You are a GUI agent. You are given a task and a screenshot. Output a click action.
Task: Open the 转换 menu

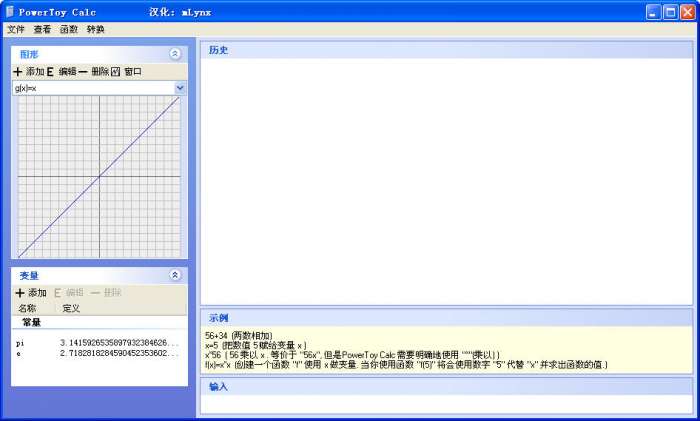point(96,29)
